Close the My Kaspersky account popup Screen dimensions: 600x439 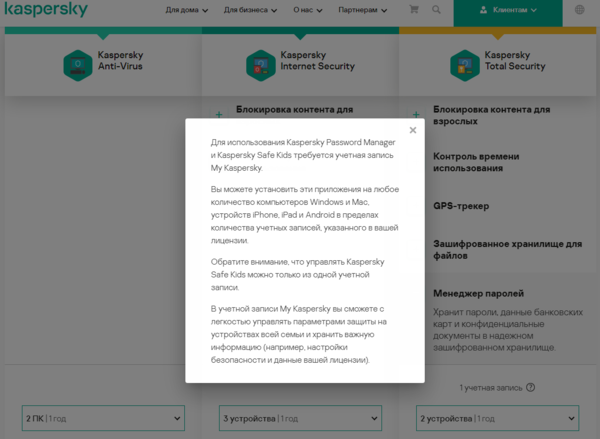tap(412, 130)
